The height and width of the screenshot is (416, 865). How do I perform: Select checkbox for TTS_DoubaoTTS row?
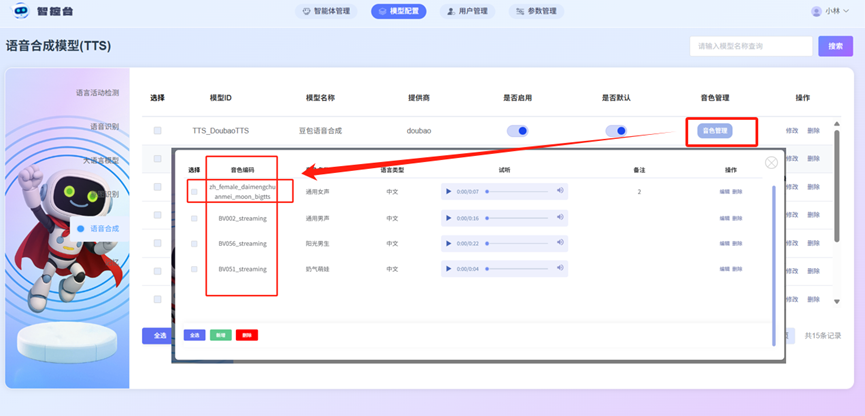tap(158, 131)
